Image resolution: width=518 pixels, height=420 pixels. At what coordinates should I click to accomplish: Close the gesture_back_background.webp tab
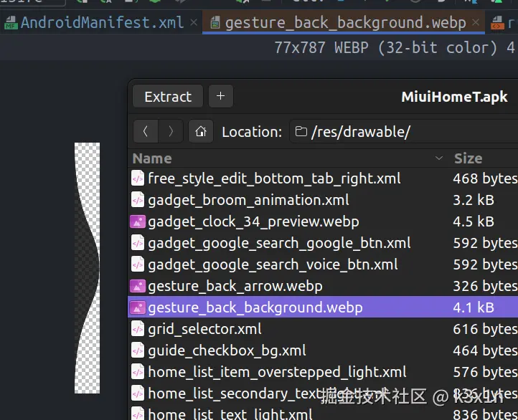tap(476, 22)
